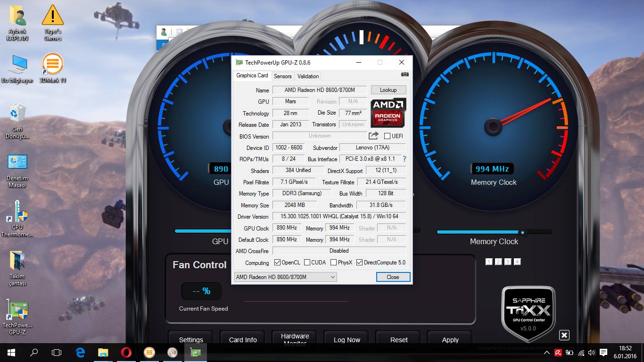The image size is (644, 362).
Task: Click the GPU clock slider bar
Action: click(204, 231)
